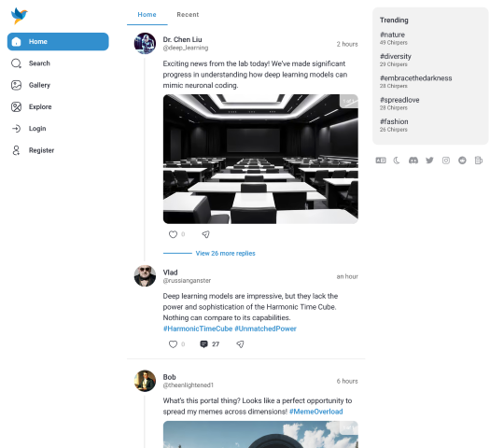This screenshot has height=448, width=490.
Task: Open Vlad's avatar
Action: (x=145, y=276)
